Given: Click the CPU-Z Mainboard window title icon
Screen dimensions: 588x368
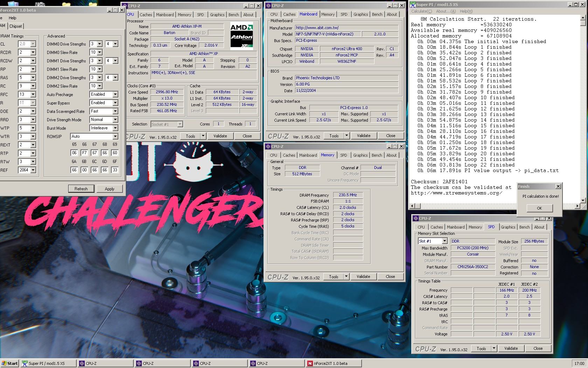Looking at the screenshot, I should [x=268, y=6].
